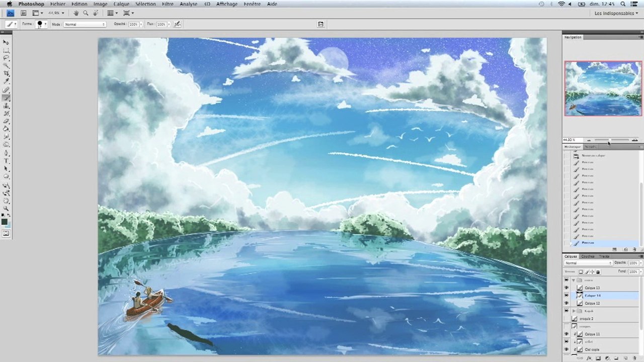The width and height of the screenshot is (644, 362).
Task: Show the croquis 2 layer
Action: pos(567,319)
